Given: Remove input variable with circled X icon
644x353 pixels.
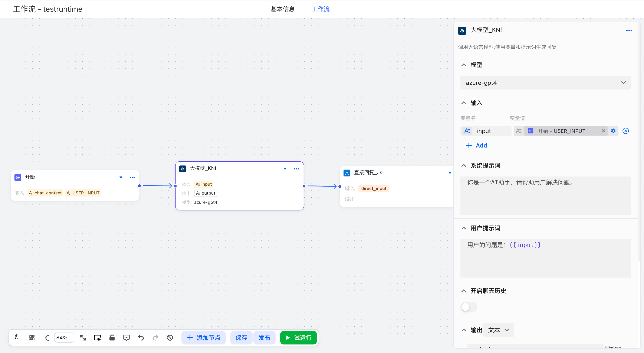Looking at the screenshot, I should pyautogui.click(x=625, y=131).
